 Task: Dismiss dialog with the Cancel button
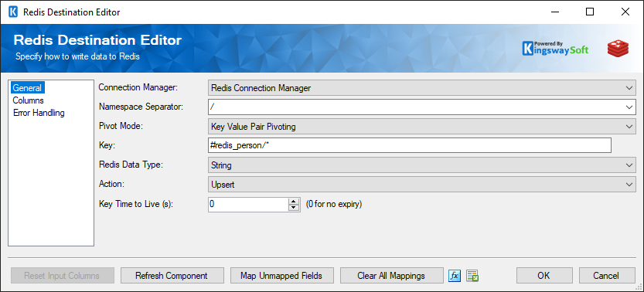click(x=607, y=276)
